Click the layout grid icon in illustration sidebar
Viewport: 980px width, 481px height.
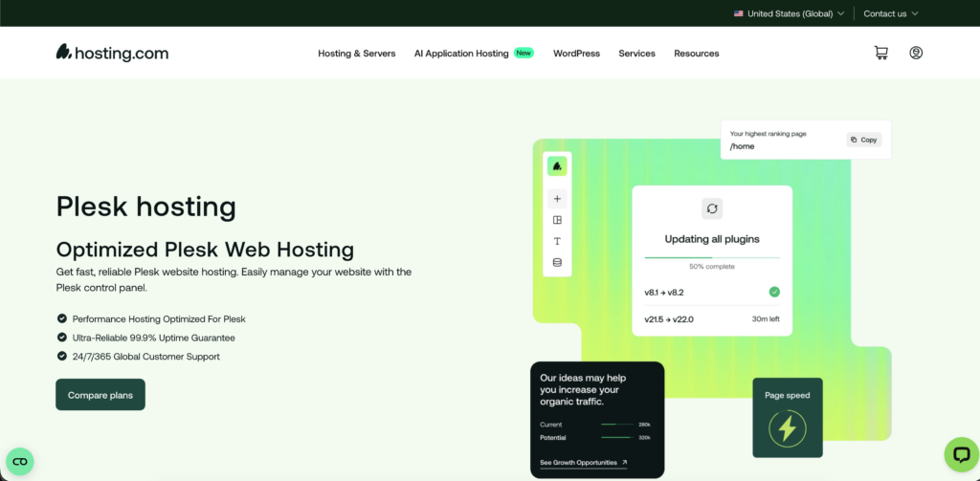point(557,220)
